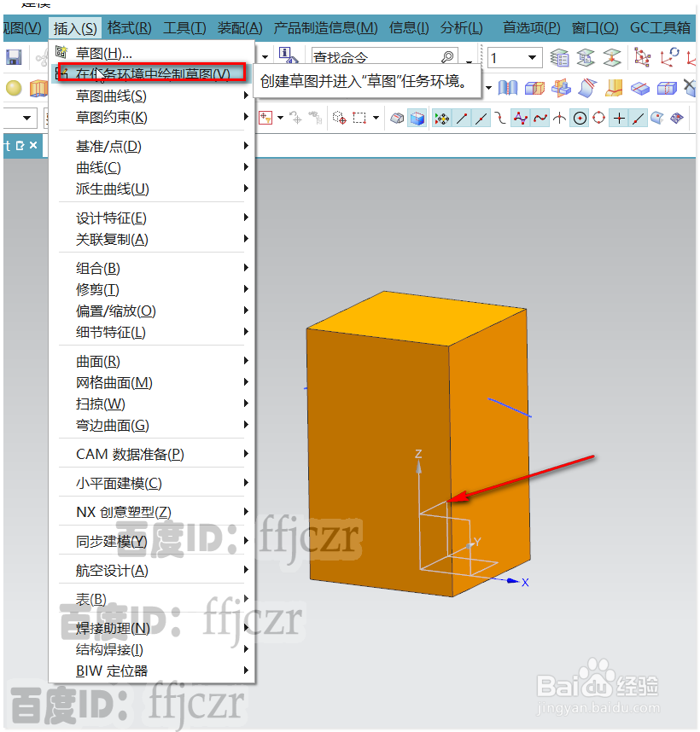Toggle the rectangle selection mode

tap(359, 118)
